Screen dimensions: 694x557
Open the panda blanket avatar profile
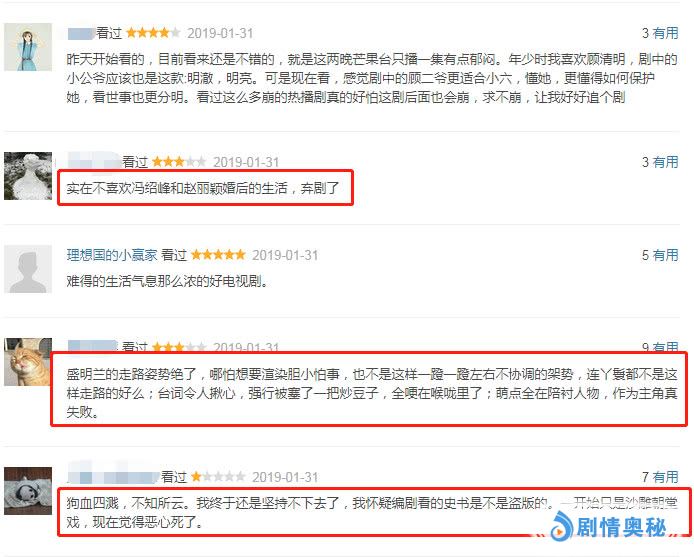pyautogui.click(x=28, y=491)
